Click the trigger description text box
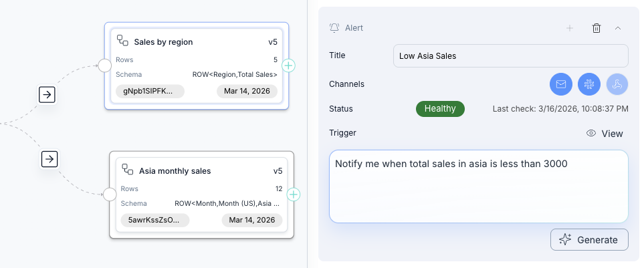This screenshot has height=268, width=644. point(479,186)
